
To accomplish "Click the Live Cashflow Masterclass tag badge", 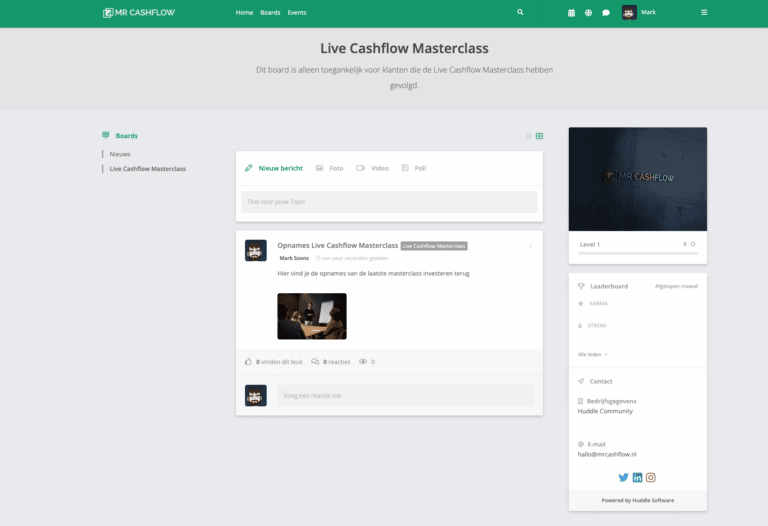I will (x=434, y=246).
